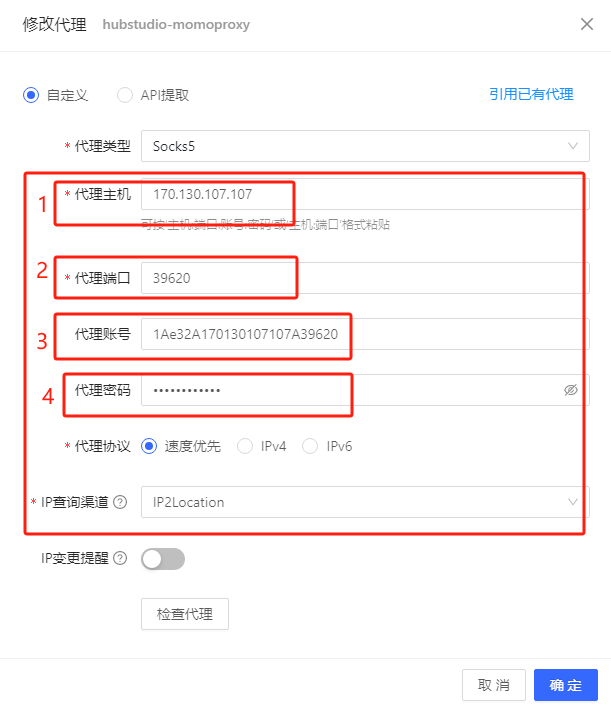Toggle password visibility eye icon
The width and height of the screenshot is (611, 710).
pos(571,390)
